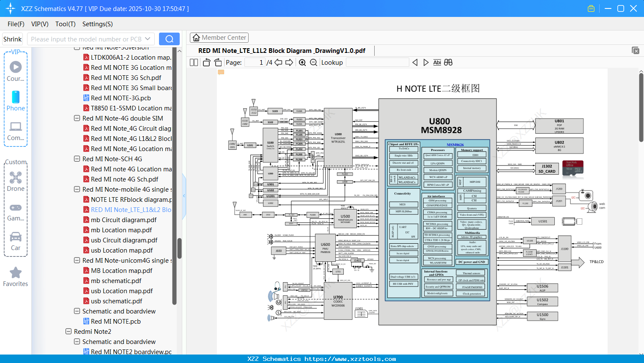Rotate page clockwise
This screenshot has height=363, width=644.
[x=218, y=63]
